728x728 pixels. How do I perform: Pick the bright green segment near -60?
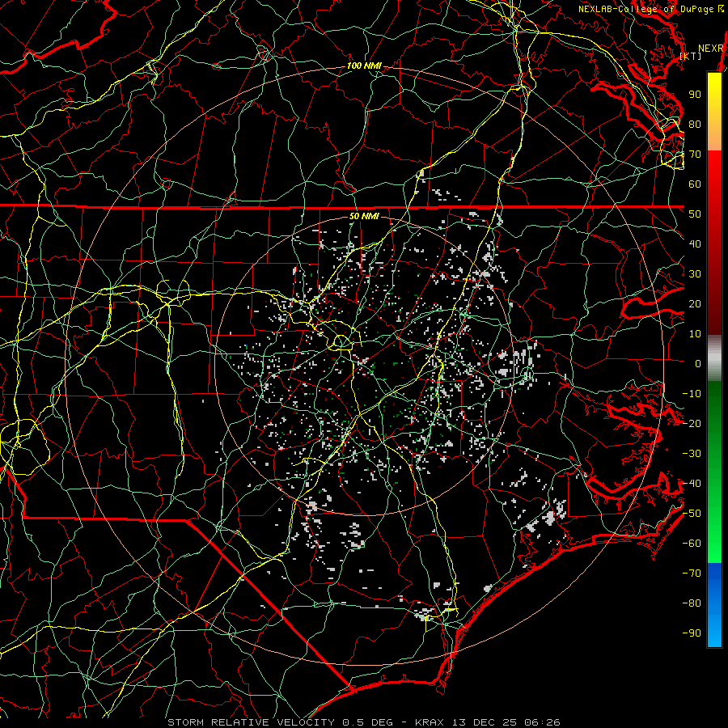coord(714,550)
